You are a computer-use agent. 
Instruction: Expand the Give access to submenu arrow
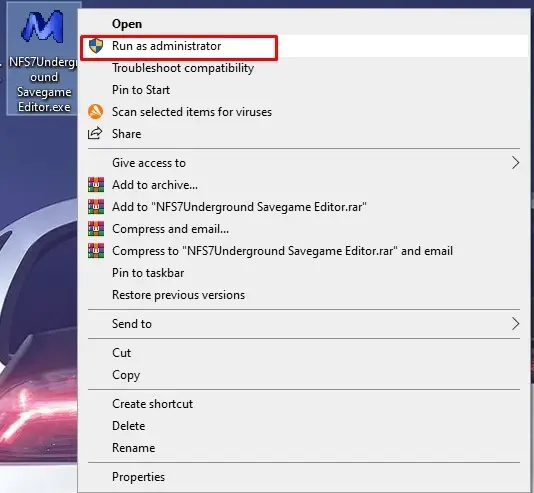(x=516, y=163)
